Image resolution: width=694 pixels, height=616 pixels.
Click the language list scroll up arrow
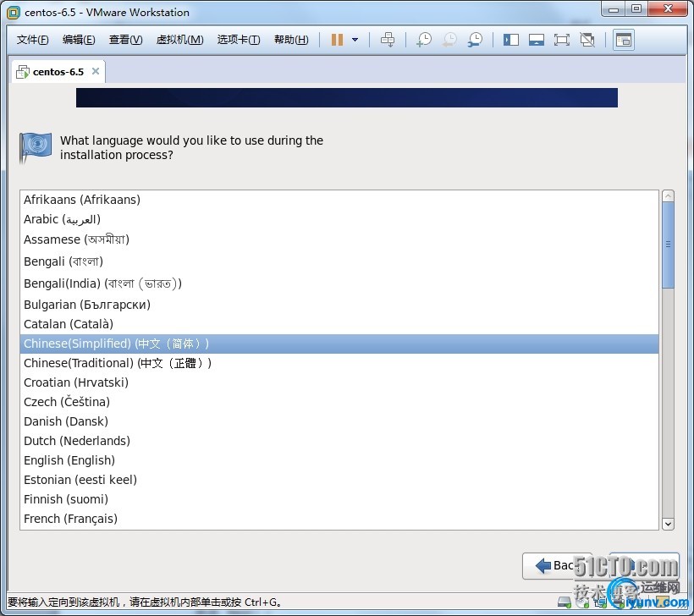coord(668,195)
